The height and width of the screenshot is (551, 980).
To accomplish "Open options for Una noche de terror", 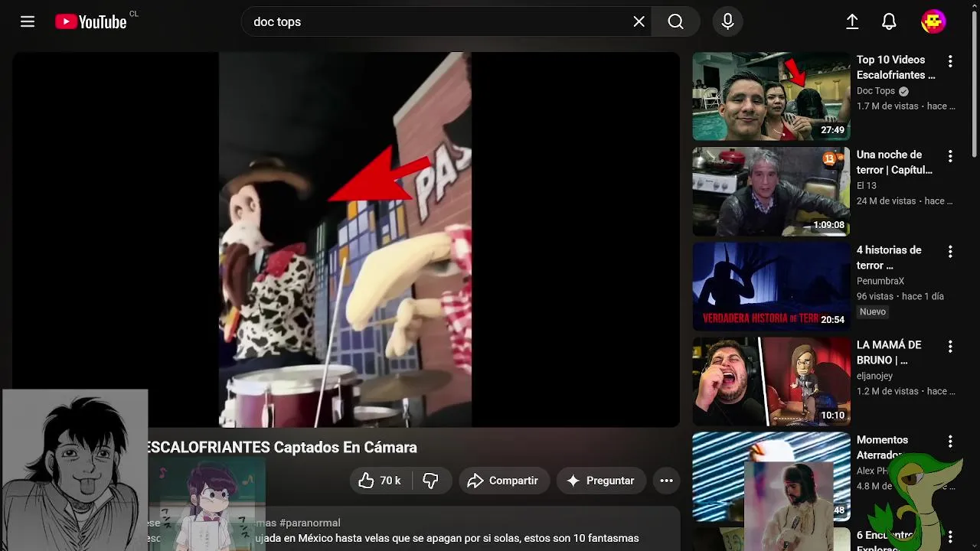I will coord(950,156).
